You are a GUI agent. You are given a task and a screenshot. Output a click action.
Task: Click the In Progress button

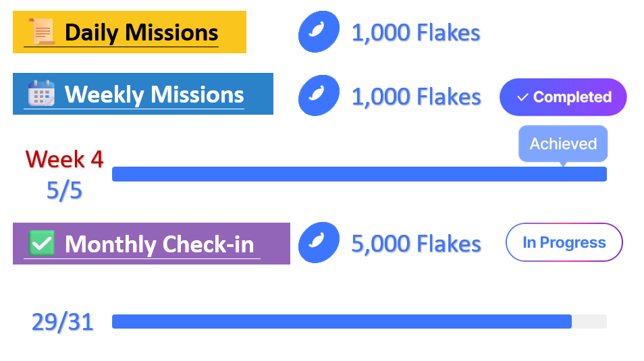click(564, 242)
